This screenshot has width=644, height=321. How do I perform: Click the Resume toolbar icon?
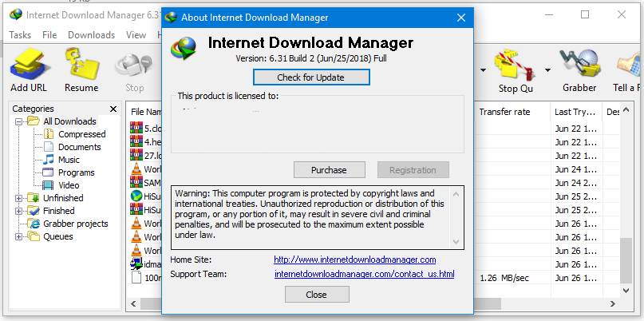click(x=81, y=65)
